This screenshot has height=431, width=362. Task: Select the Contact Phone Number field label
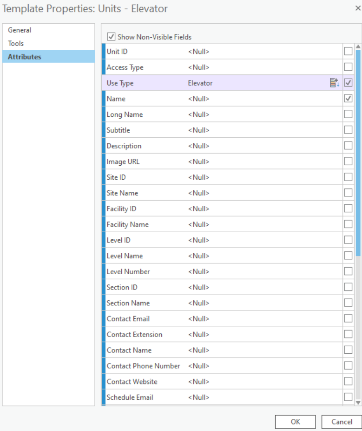tap(143, 366)
